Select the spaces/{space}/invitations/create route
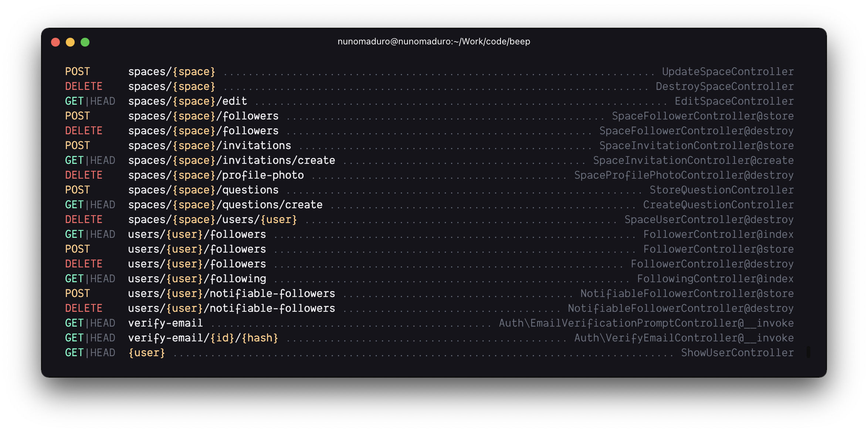 pos(232,160)
